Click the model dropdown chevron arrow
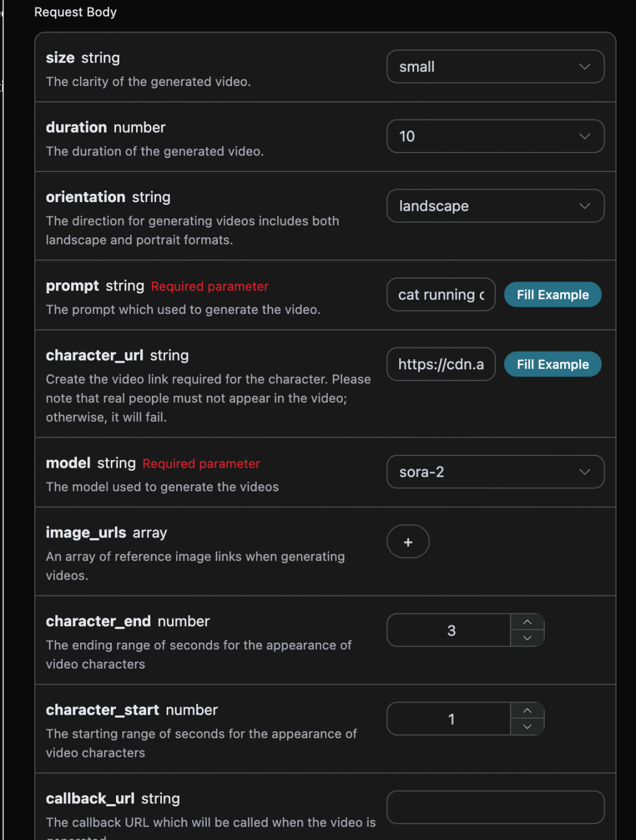This screenshot has width=636, height=840. tap(585, 472)
